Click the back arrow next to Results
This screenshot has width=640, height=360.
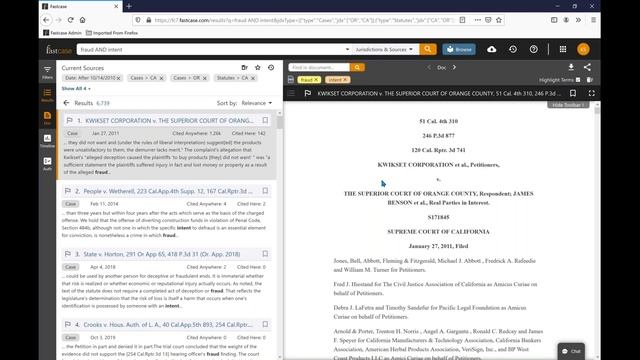coord(66,103)
